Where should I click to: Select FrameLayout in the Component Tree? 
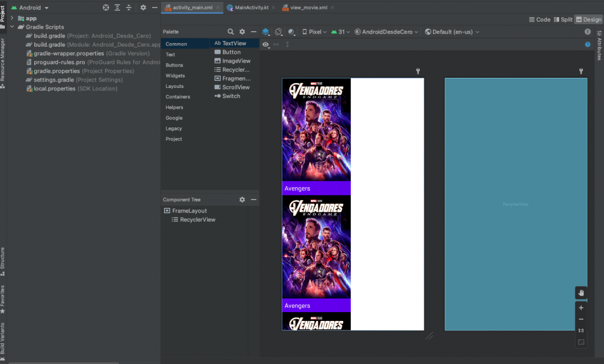186,211
